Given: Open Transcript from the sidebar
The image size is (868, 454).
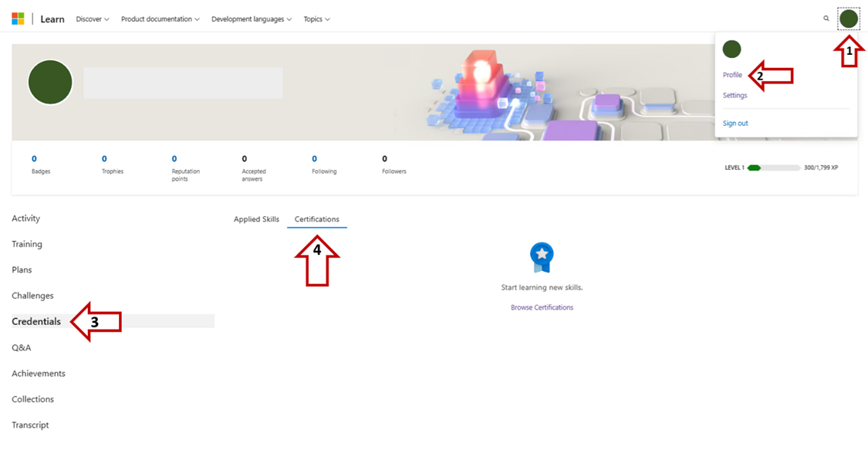Looking at the screenshot, I should [30, 424].
